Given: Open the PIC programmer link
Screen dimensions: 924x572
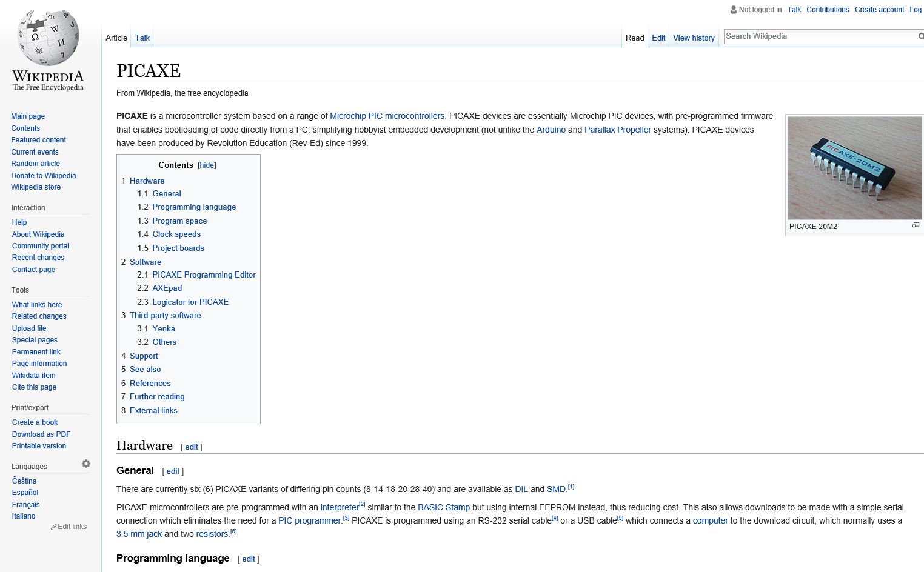Looking at the screenshot, I should tap(310, 520).
